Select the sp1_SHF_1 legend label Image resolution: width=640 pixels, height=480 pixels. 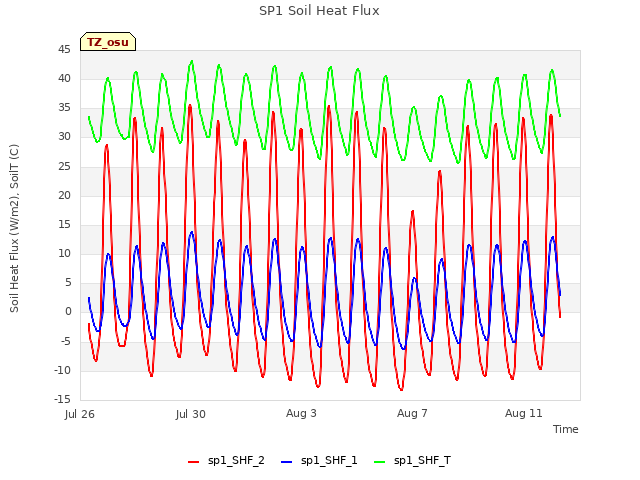pyautogui.click(x=329, y=460)
